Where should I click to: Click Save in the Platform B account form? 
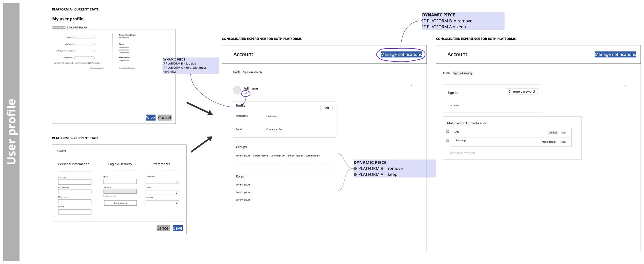178,228
